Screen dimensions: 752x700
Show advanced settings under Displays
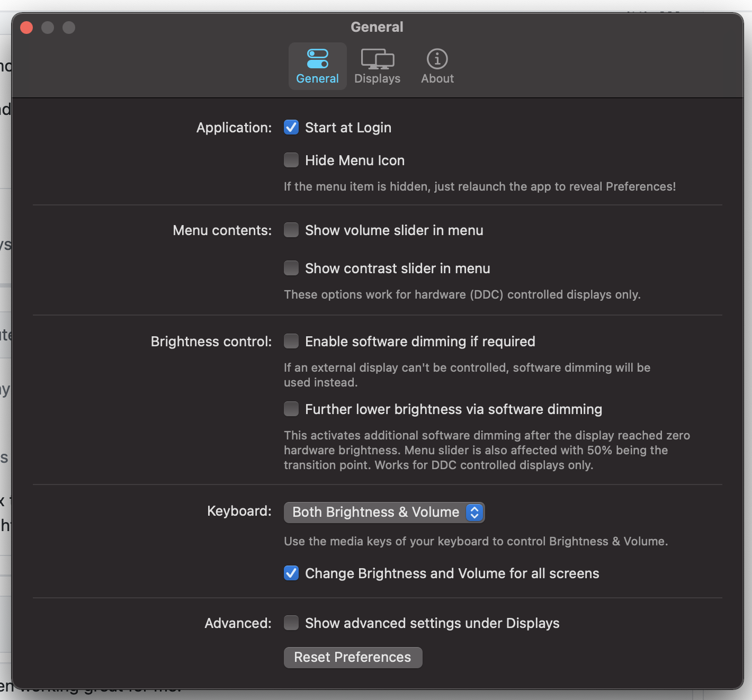pyautogui.click(x=291, y=623)
